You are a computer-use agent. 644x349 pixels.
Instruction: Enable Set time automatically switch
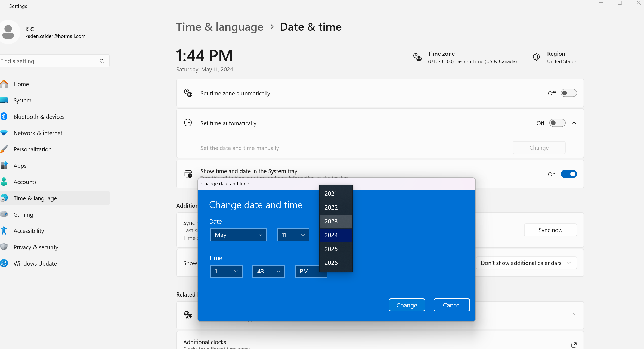pos(557,123)
